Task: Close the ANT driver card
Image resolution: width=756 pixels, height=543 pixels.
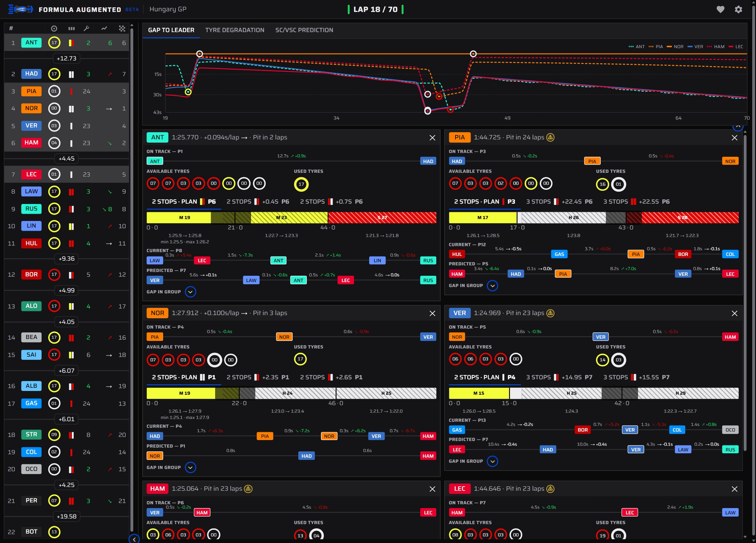Action: point(432,138)
